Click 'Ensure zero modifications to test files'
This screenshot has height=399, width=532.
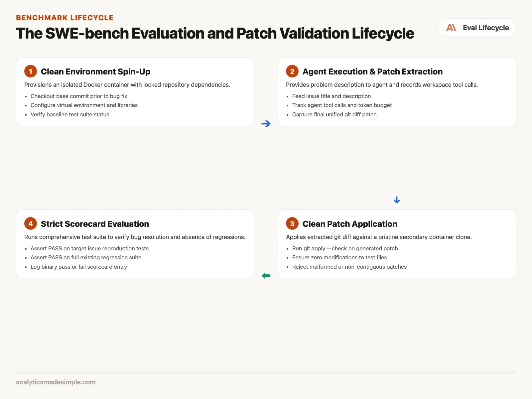point(339,257)
